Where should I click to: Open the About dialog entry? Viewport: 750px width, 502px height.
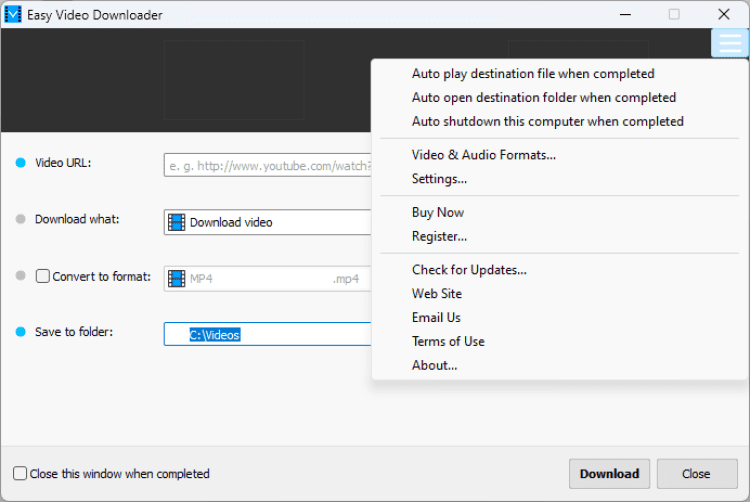559,365
